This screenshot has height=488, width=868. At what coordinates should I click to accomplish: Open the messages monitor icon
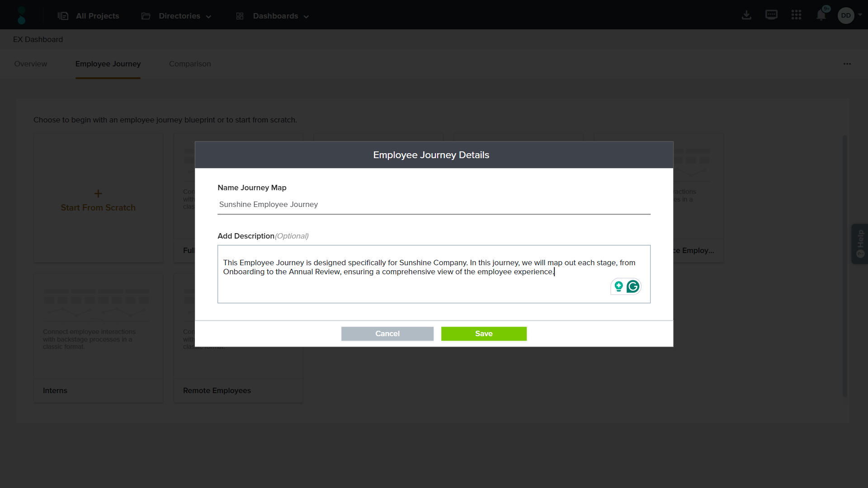tap(771, 15)
